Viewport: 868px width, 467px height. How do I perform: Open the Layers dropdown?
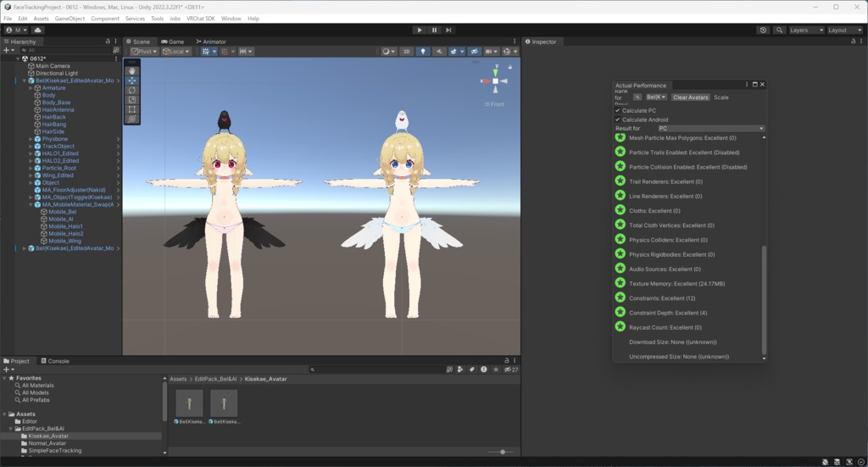(x=807, y=30)
